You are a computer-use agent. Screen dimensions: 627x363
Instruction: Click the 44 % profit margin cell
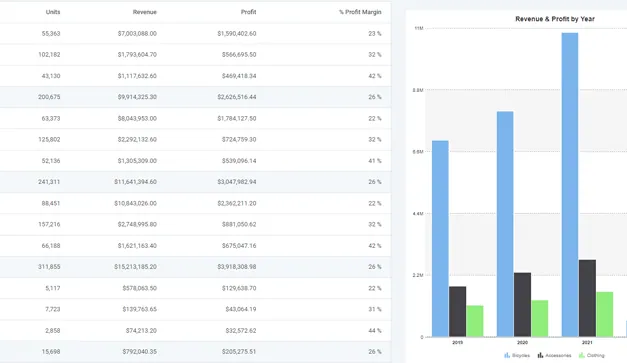pos(375,331)
